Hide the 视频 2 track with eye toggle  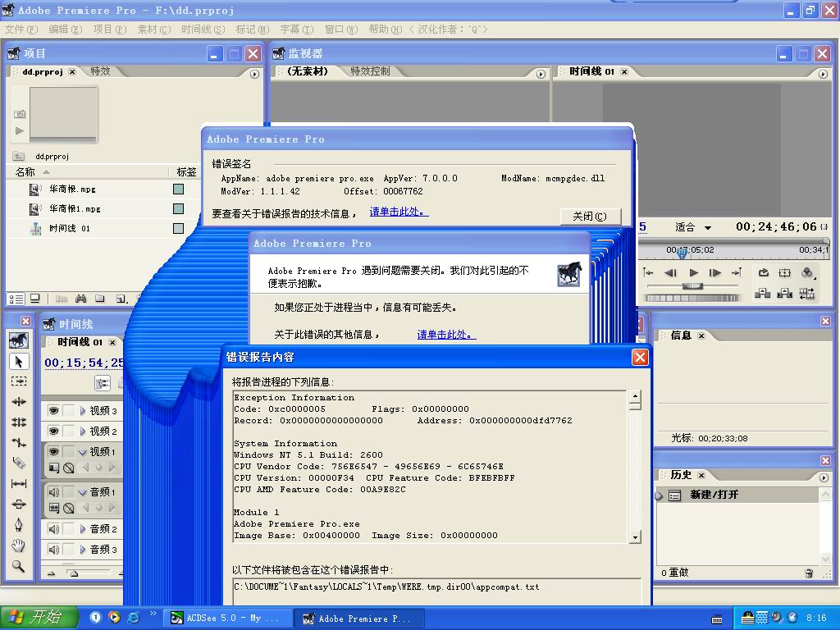[53, 431]
